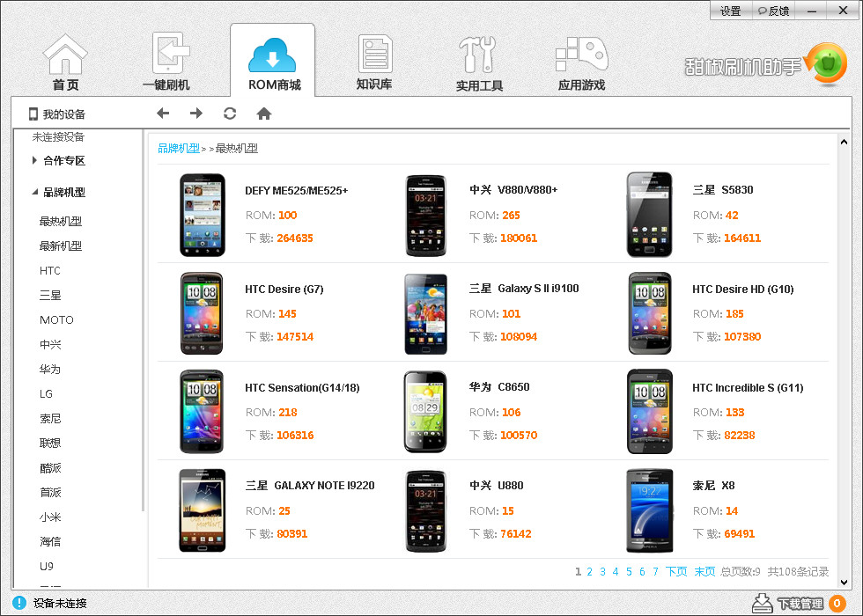Open the 三星 S5830 phone thumbnail
The width and height of the screenshot is (863, 616).
click(650, 215)
